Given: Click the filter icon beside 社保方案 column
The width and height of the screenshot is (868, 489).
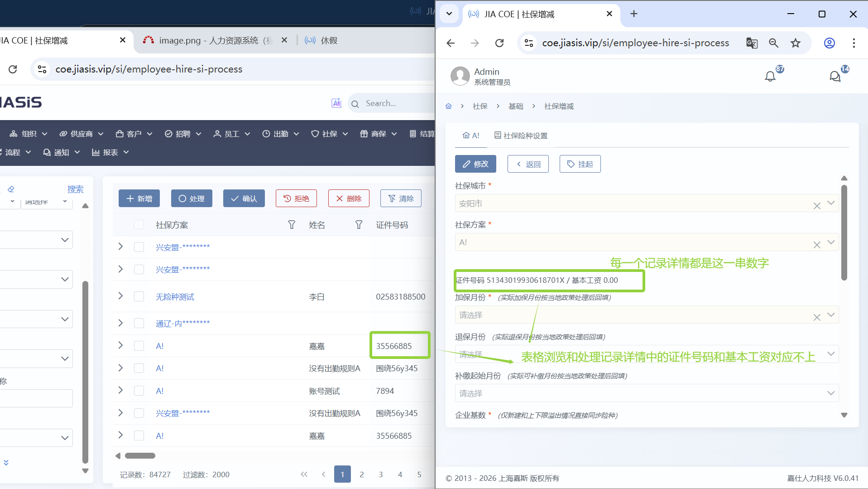Looking at the screenshot, I should 292,225.
